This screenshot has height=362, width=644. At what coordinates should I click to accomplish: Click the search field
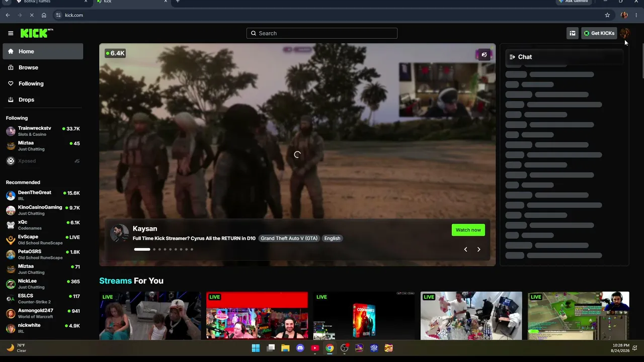(322, 33)
